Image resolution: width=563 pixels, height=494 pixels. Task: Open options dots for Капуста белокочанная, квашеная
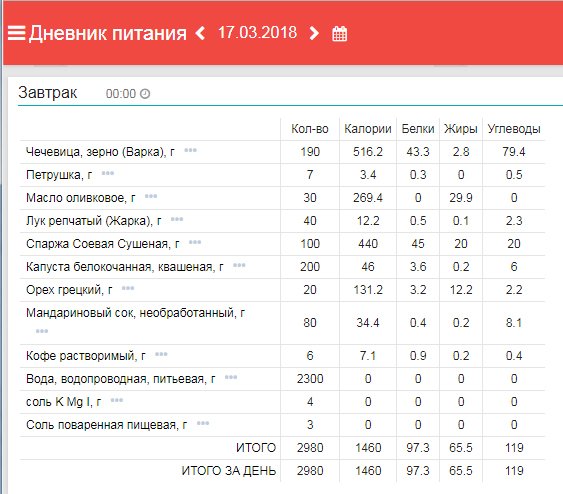[x=239, y=265]
